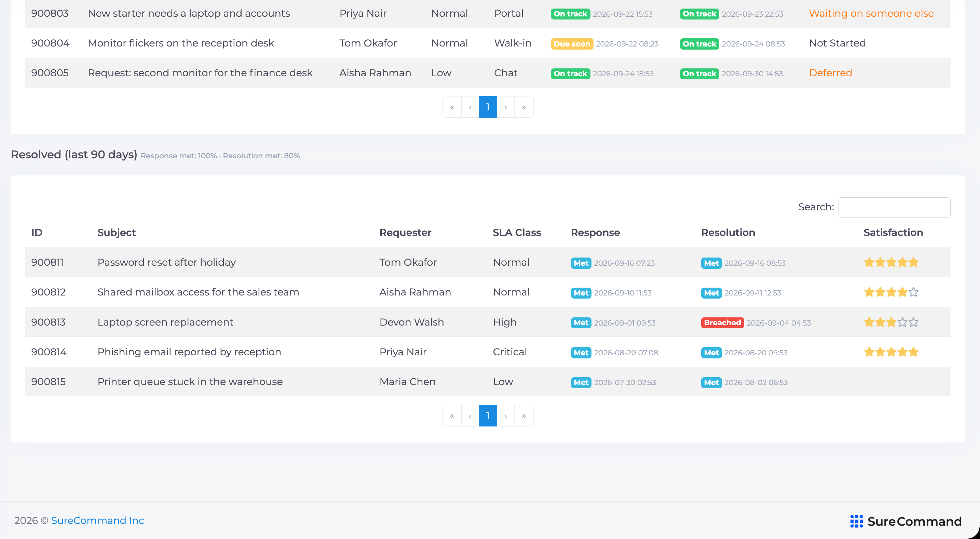The height and width of the screenshot is (539, 980).
Task: Go to first page in Resolved table pagination
Action: coord(452,416)
